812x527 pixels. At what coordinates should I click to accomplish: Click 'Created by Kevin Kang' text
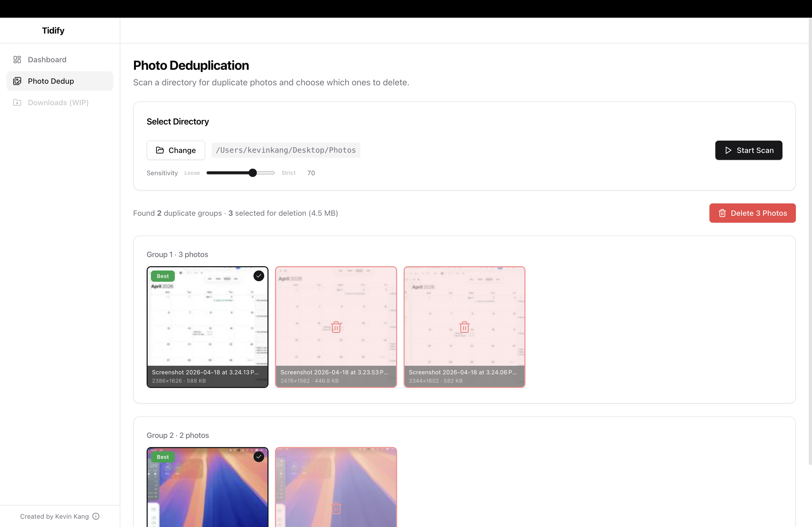point(54,517)
